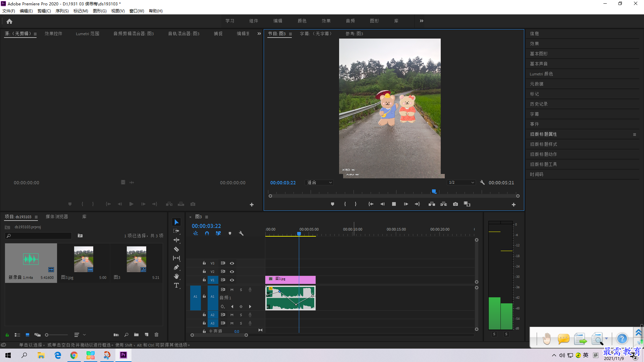Select the Razor tool

point(176,249)
